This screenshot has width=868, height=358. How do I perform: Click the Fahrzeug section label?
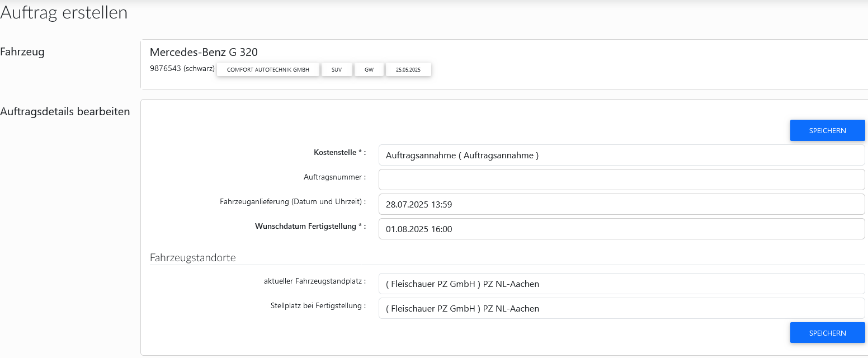23,51
